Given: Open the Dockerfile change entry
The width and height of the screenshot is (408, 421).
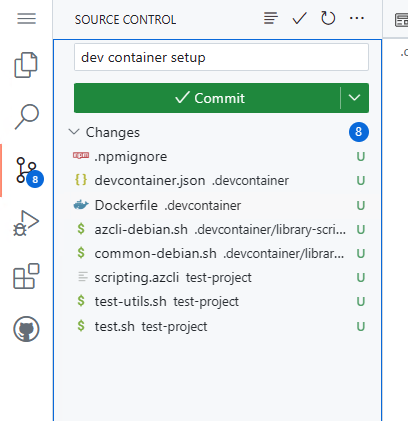Looking at the screenshot, I should coord(219,205).
